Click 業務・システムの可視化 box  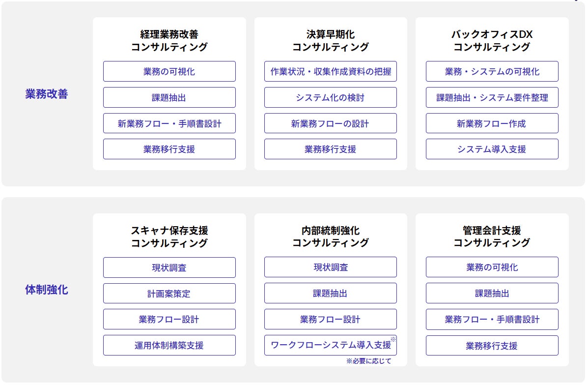pos(492,71)
